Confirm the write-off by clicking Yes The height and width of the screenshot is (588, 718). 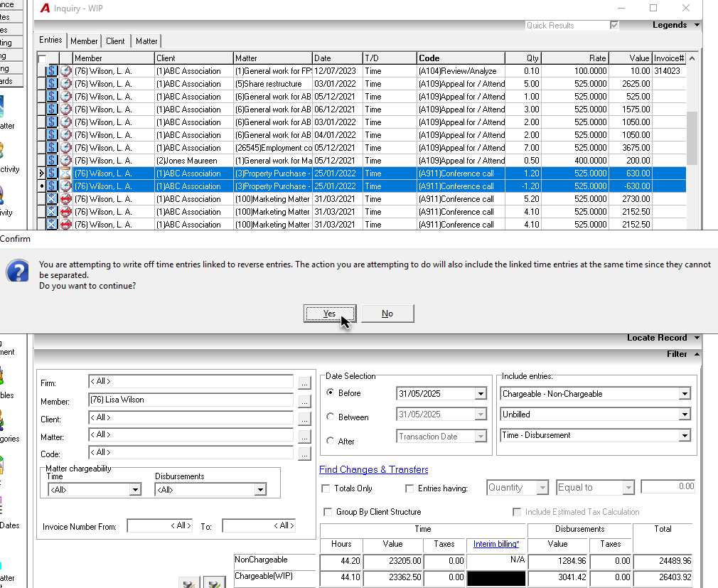tap(330, 314)
